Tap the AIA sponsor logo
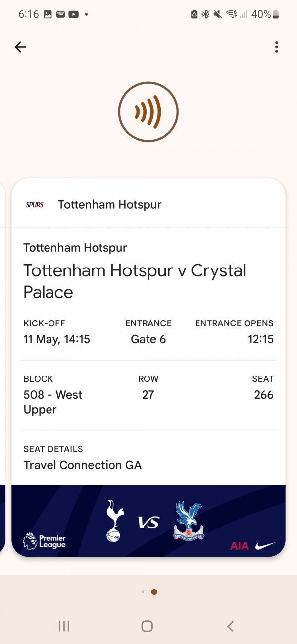This screenshot has width=297, height=644. [x=240, y=546]
